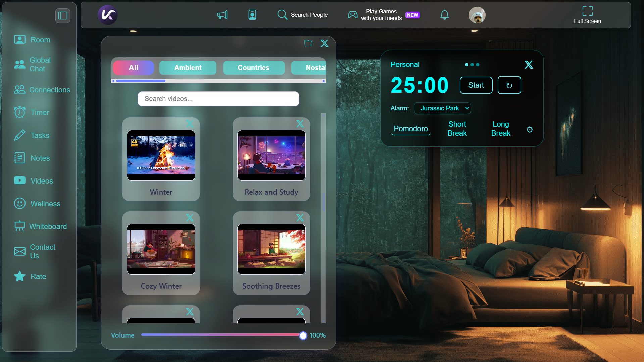
Task: Focus the Search videos field
Action: click(x=218, y=99)
